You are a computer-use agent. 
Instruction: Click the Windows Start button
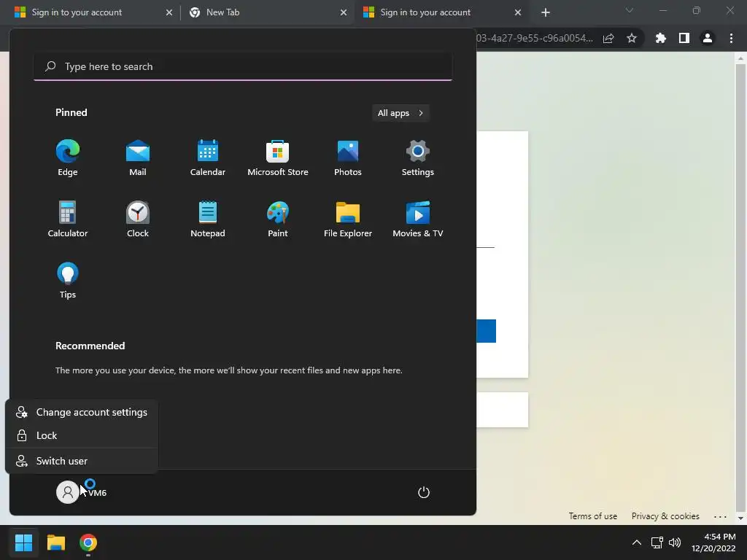pos(23,542)
